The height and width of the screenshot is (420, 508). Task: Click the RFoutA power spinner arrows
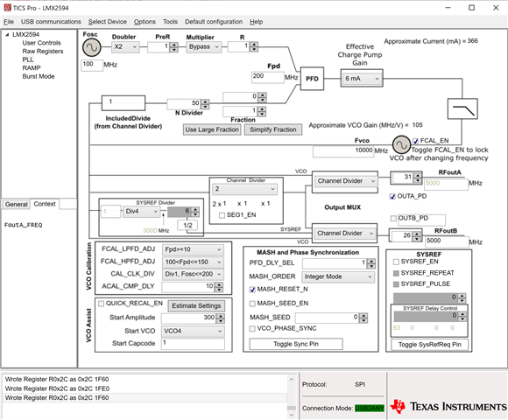coord(418,178)
